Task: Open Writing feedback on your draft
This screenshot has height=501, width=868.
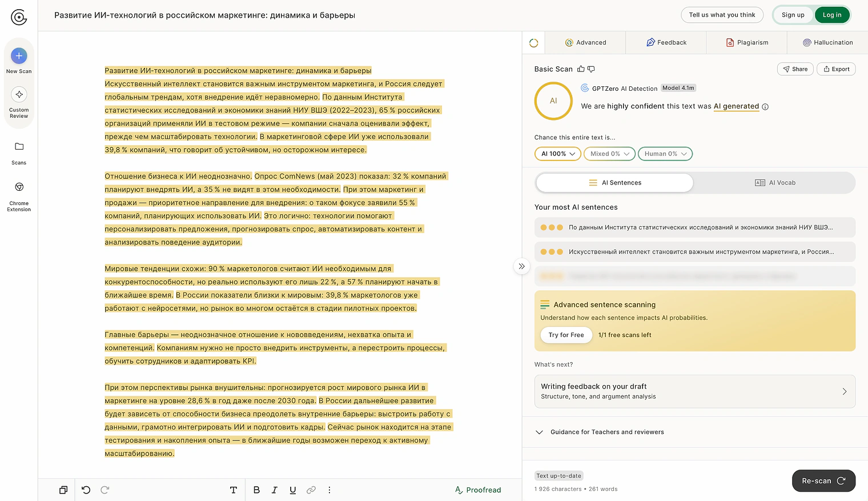Action: (695, 391)
